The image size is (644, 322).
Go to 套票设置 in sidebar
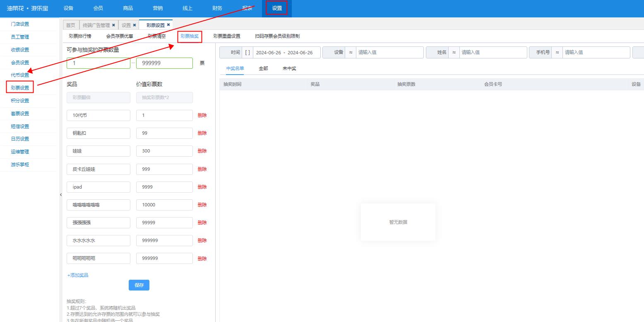[20, 114]
